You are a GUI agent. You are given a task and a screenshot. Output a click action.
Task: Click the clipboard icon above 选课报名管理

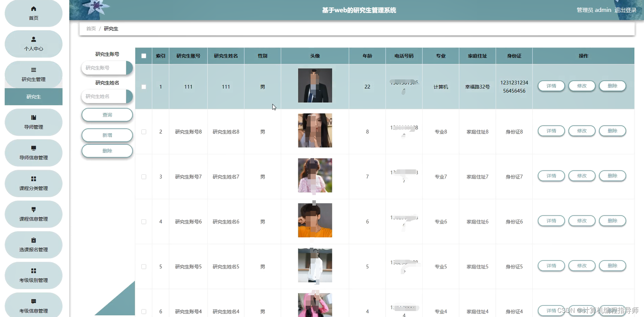pos(34,240)
